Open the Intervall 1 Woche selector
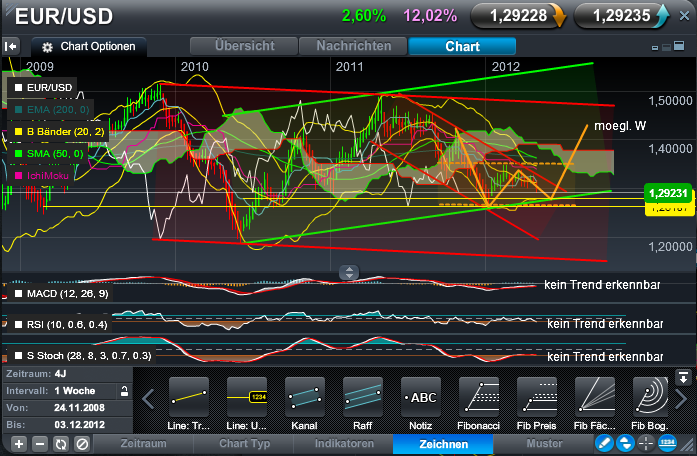The width and height of the screenshot is (697, 456). tap(60, 391)
